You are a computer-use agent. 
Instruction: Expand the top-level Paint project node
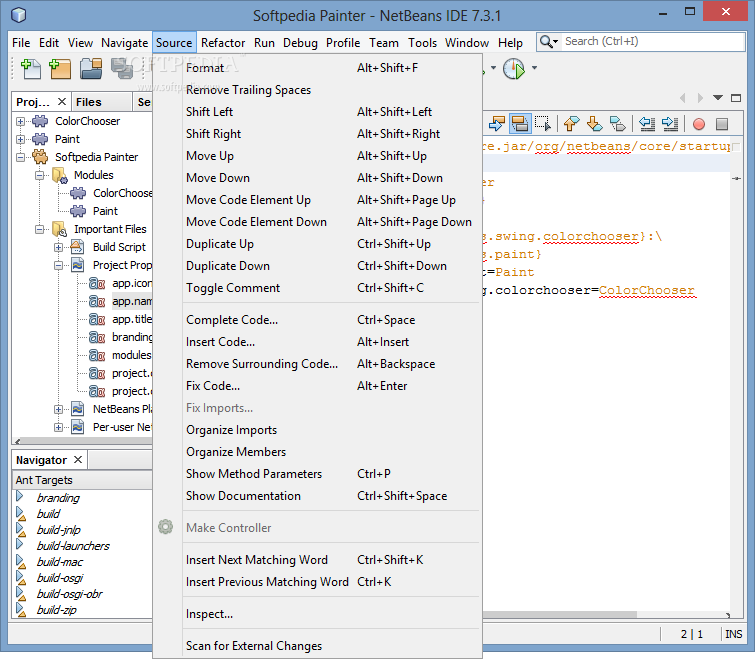[20, 139]
